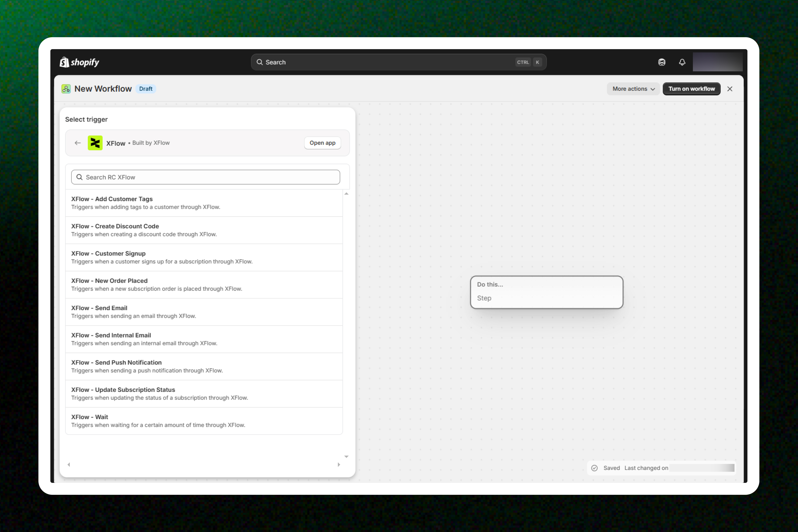798x532 pixels.
Task: Select the XFlow - Send Push Notification trigger
Action: point(204,366)
